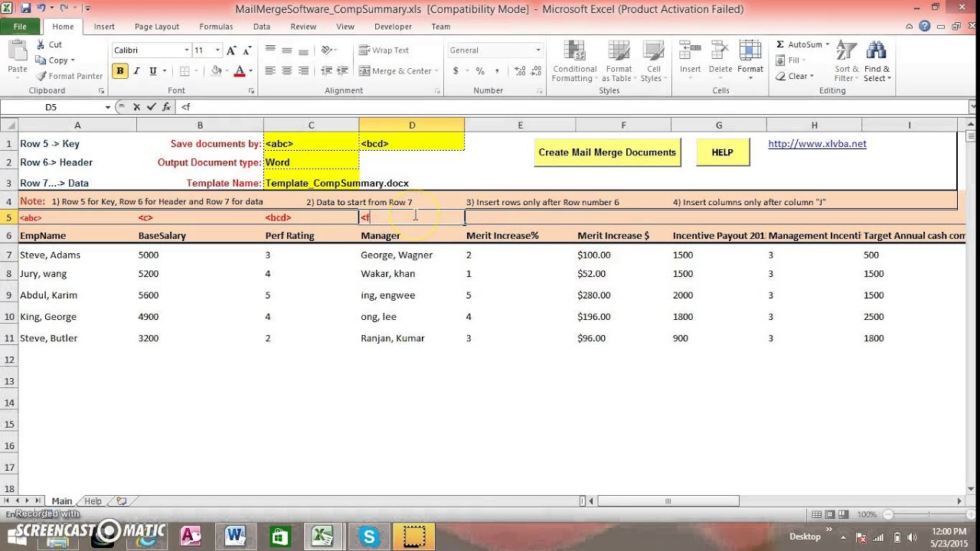Screen dimensions: 980x551
Task: Click the Insert cells icon
Action: [x=690, y=51]
